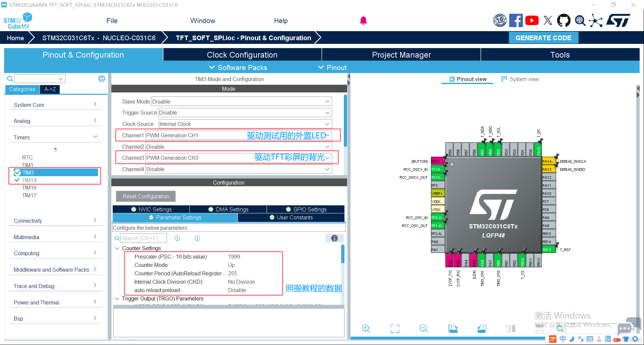The image size is (644, 345).
Task: Click the ST logo at top right
Action: (619, 20)
